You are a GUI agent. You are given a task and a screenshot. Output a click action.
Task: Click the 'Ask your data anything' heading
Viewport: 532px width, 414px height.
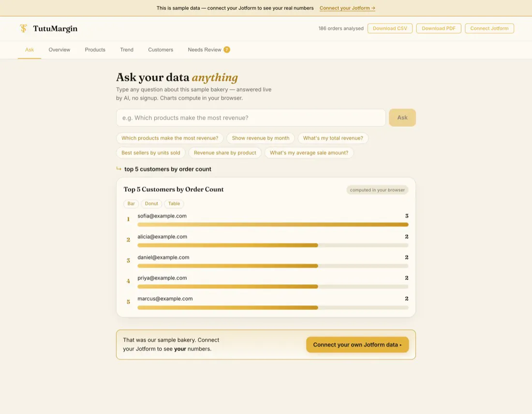[177, 77]
